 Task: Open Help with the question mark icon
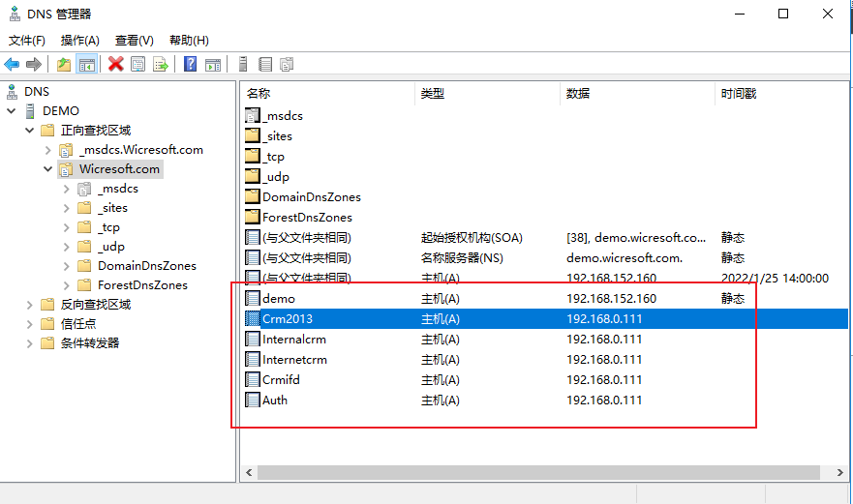pos(190,64)
